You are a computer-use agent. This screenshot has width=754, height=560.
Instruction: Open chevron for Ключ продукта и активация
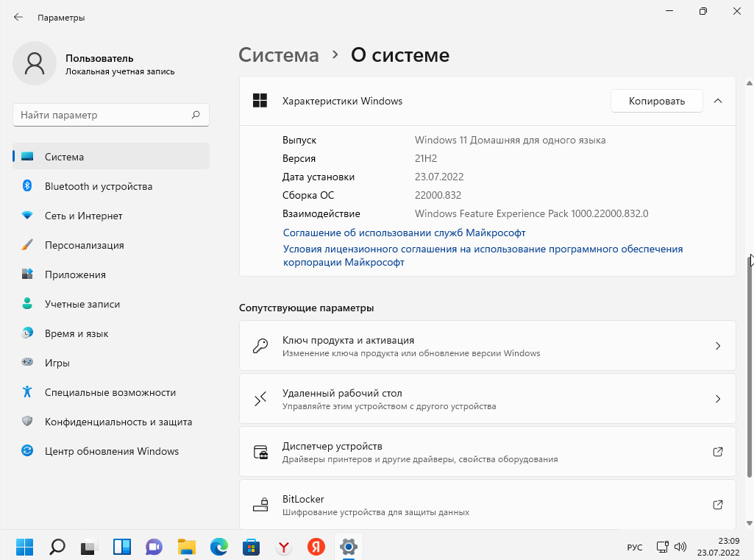[x=718, y=345]
